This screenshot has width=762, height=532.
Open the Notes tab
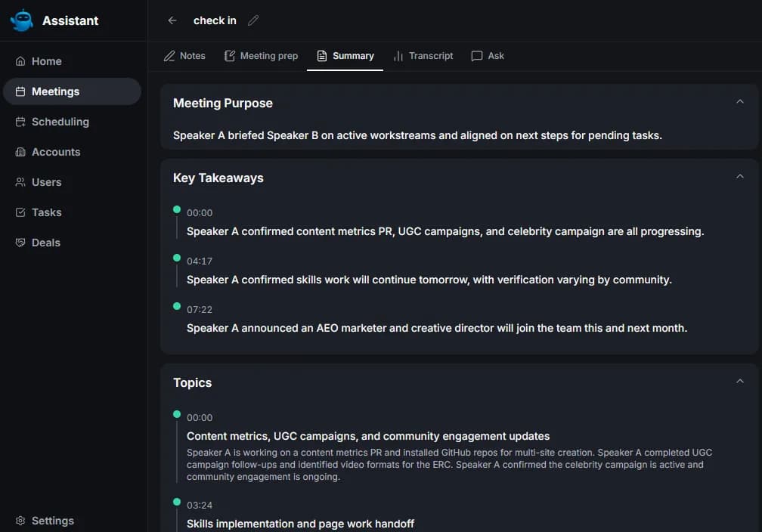184,56
